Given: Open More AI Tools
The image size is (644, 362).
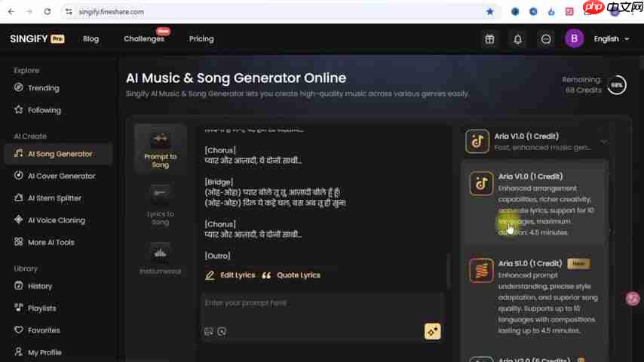Looking at the screenshot, I should [44, 242].
